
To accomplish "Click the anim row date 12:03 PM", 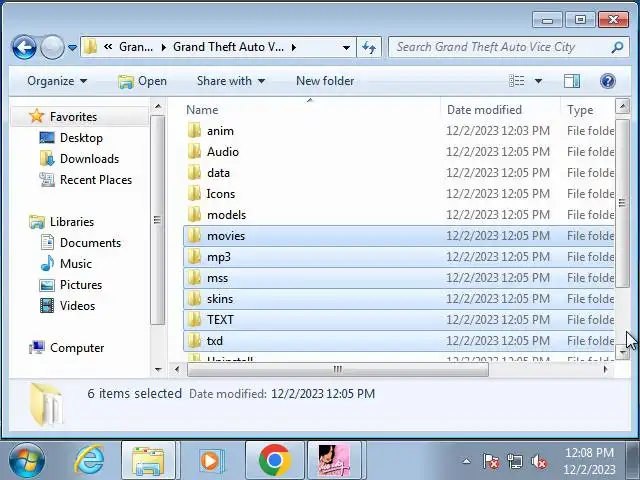I will pos(498,131).
